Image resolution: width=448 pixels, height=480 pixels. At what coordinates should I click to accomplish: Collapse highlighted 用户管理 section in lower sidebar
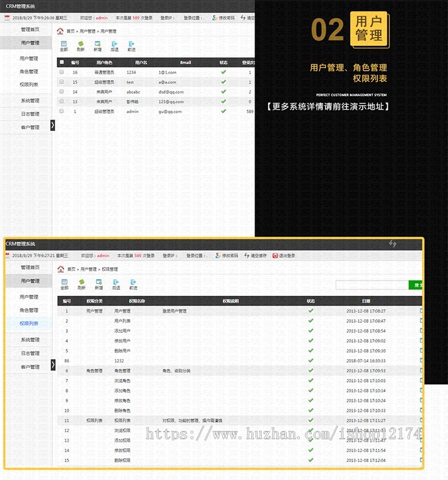pyautogui.click(x=29, y=281)
